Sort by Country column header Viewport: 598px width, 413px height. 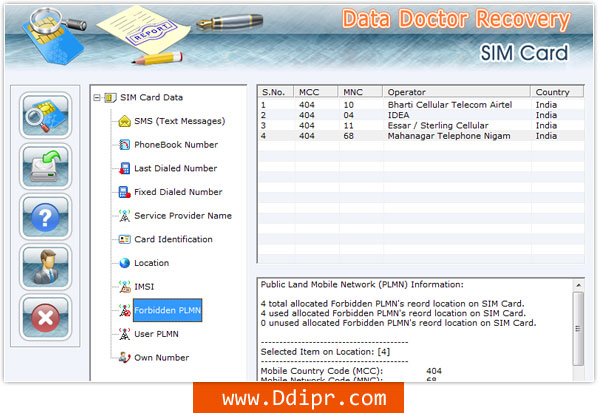[557, 92]
